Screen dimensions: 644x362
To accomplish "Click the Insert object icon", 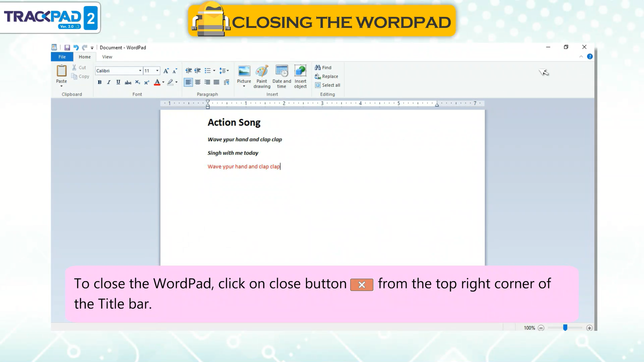I will point(300,71).
